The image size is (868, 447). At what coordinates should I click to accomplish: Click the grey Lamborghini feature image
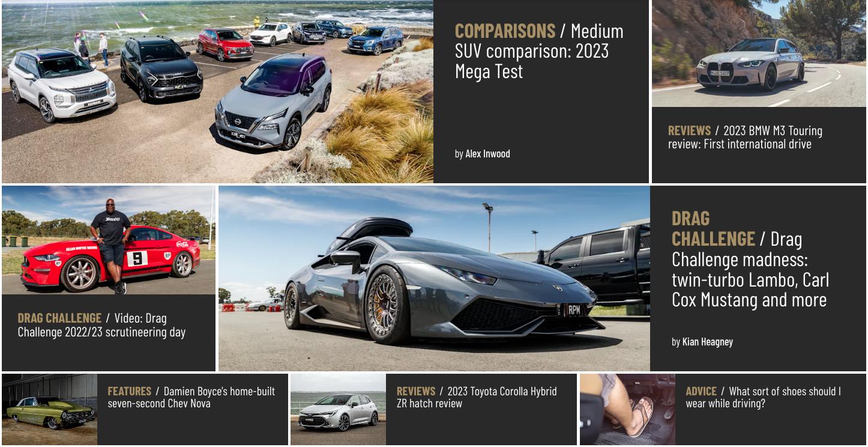[x=434, y=278]
